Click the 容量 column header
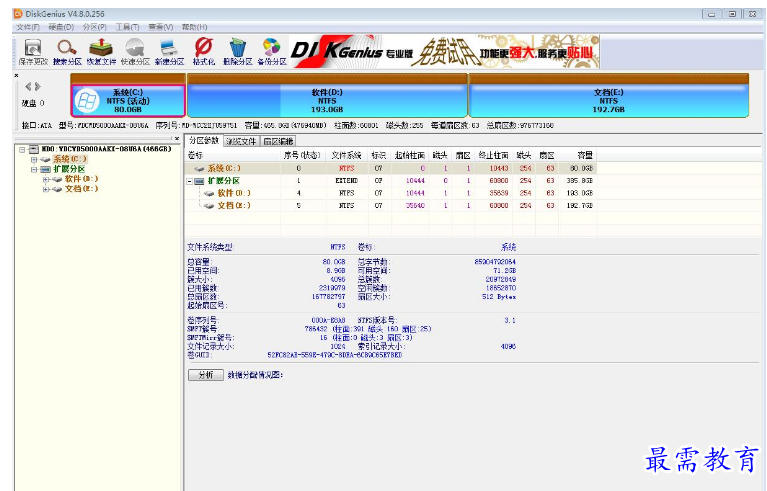This screenshot has width=767, height=491. point(578,155)
